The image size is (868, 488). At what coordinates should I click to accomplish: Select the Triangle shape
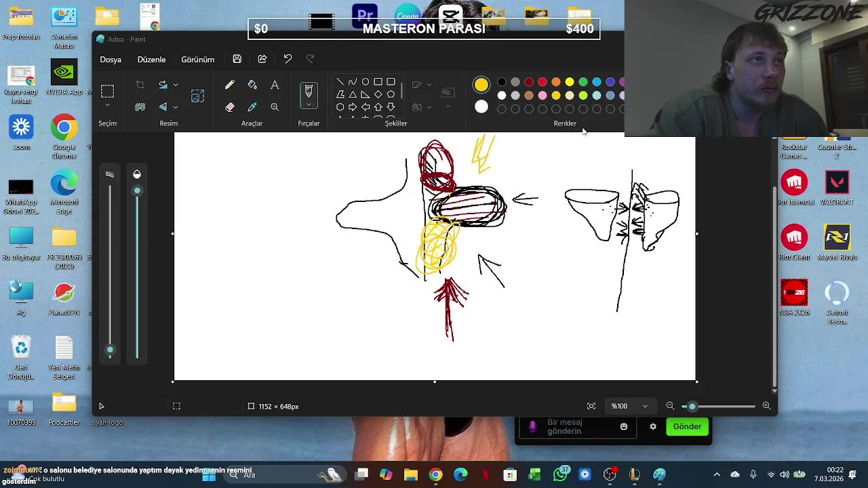pos(353,94)
